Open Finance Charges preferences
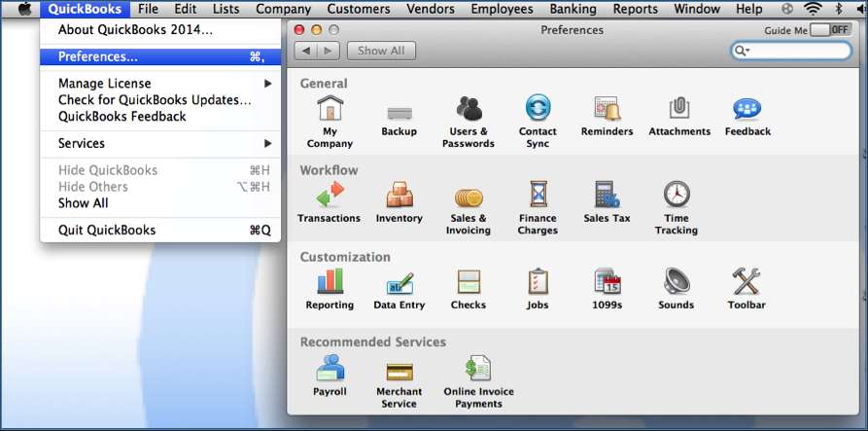868x431 pixels. click(538, 208)
